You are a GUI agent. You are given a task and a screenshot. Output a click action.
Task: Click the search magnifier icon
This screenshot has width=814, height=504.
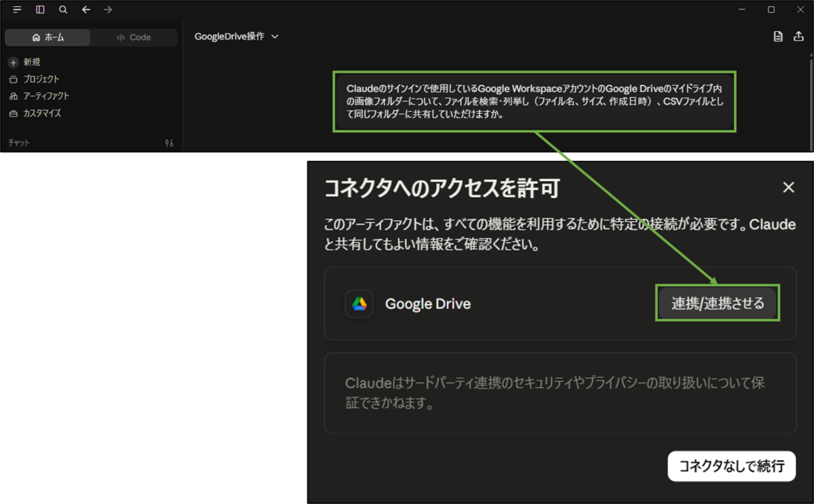[63, 9]
